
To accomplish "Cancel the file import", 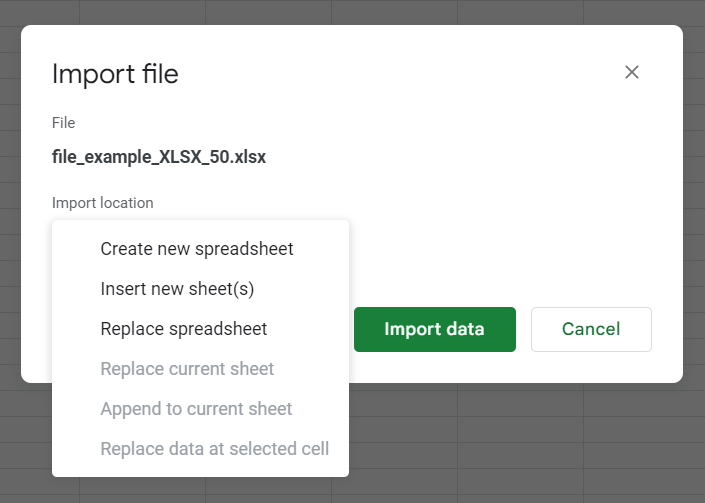I will pos(591,329).
